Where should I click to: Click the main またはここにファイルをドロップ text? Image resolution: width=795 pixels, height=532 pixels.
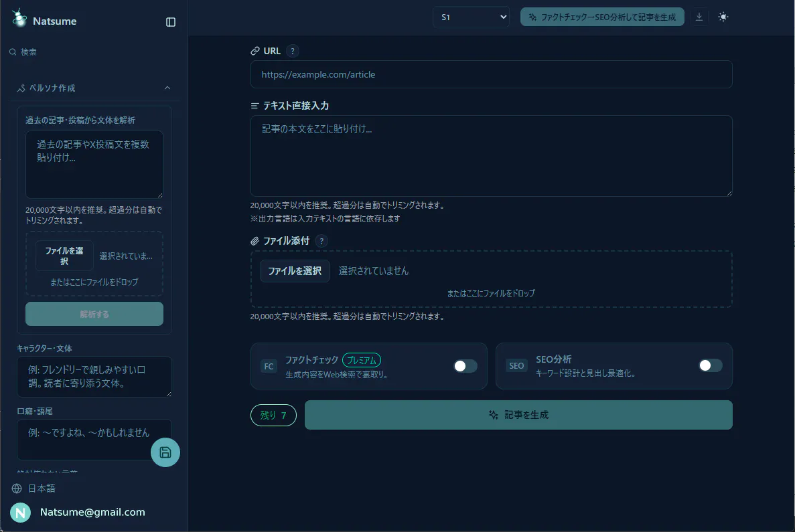pos(491,293)
